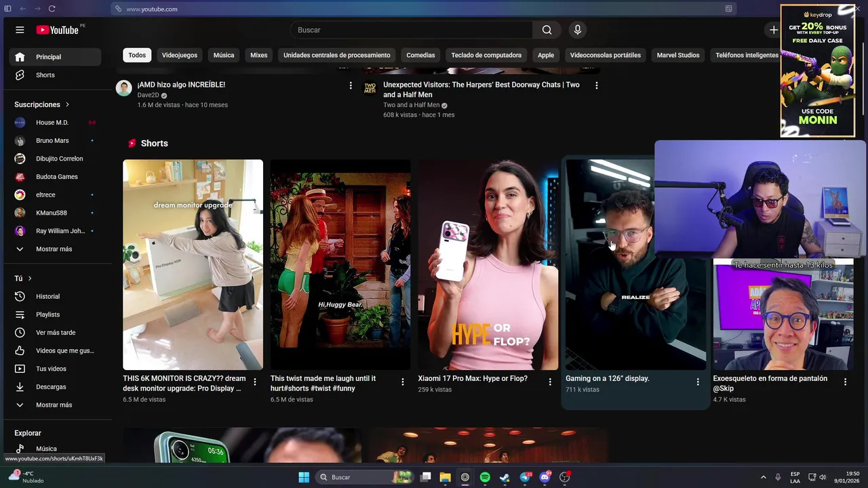Expand Mostrar más under Tú section
The width and height of the screenshot is (868, 488).
click(55, 405)
